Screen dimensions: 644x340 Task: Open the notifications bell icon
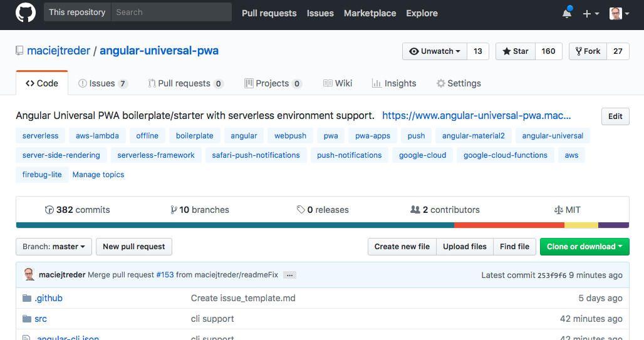(x=567, y=13)
